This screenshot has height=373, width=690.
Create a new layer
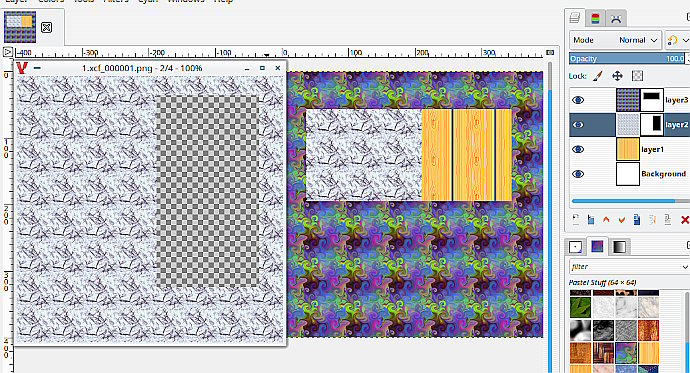pos(576,219)
